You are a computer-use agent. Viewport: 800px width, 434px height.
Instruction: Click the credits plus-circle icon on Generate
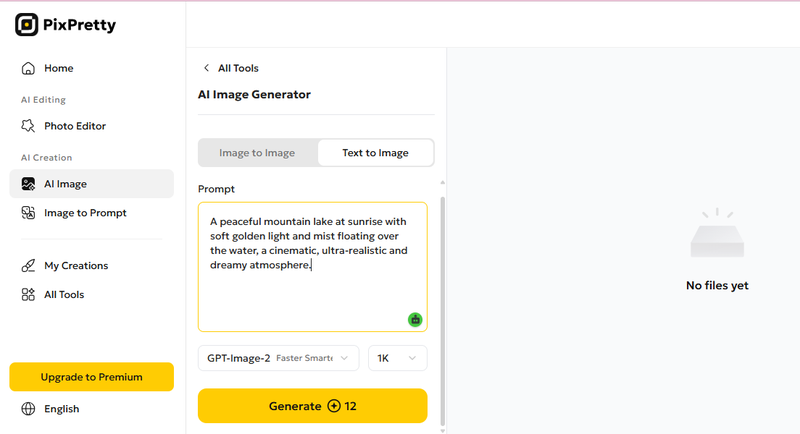click(334, 406)
